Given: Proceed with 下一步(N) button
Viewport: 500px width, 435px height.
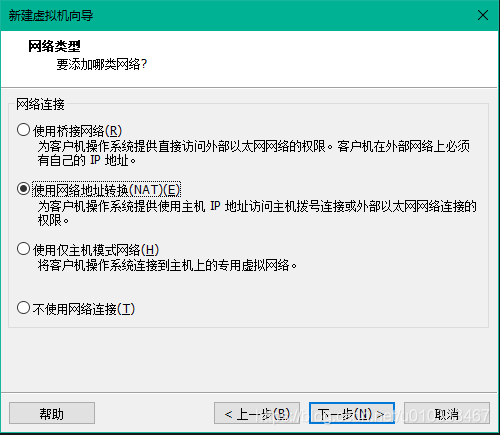Looking at the screenshot, I should (x=352, y=413).
